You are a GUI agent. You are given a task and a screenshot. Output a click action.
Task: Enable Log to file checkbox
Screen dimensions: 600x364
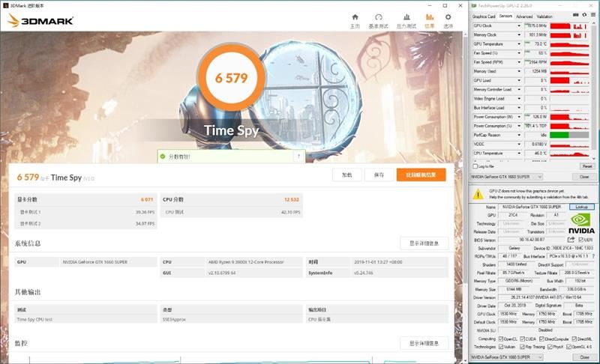475,166
